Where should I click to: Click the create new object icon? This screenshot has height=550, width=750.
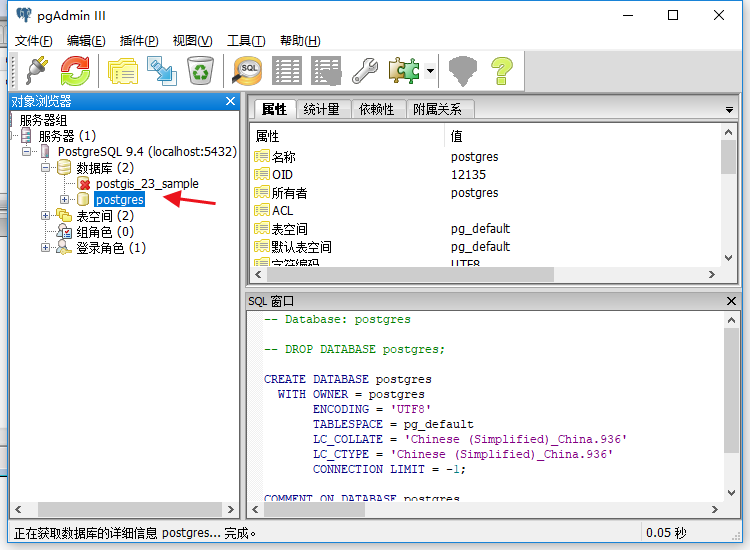(162, 71)
